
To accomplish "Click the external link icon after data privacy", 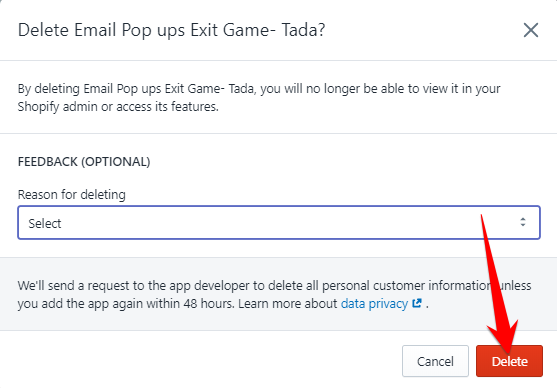I will click(417, 303).
